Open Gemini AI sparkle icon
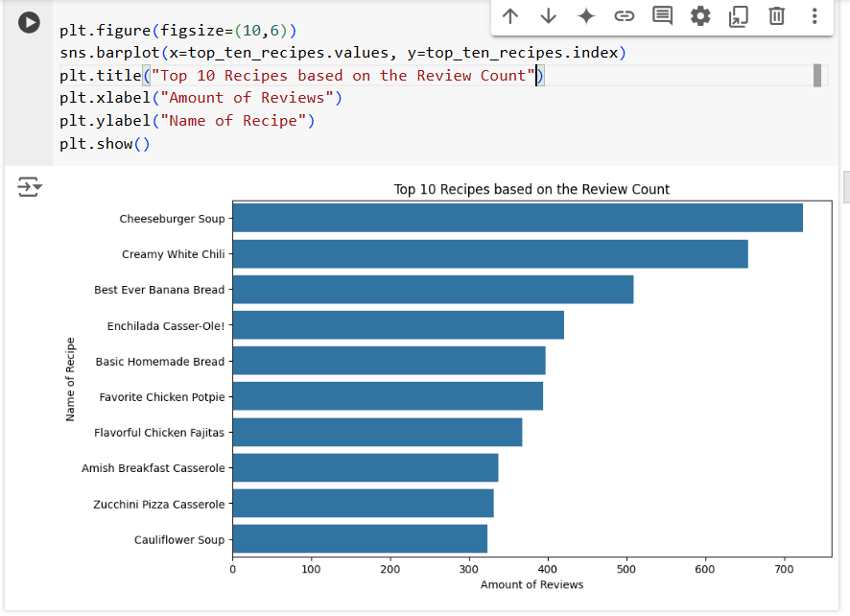This screenshot has height=616, width=850. pyautogui.click(x=586, y=15)
